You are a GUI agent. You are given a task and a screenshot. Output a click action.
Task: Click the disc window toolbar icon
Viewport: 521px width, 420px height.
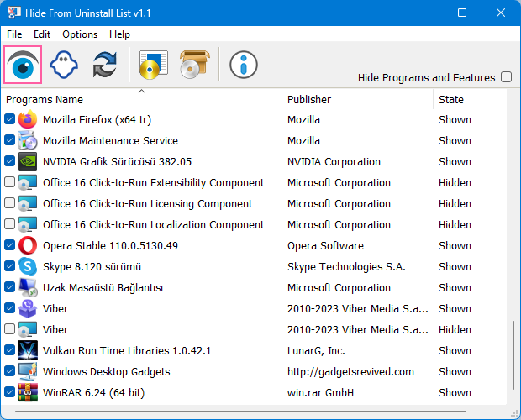point(155,65)
